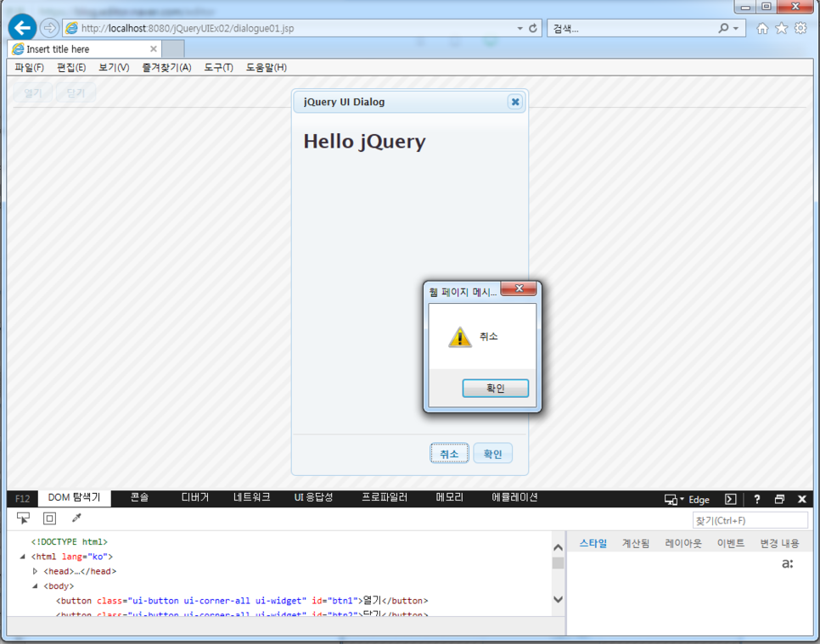Image resolution: width=820 pixels, height=644 pixels.
Task: Close the developer tools panel
Action: click(x=801, y=499)
